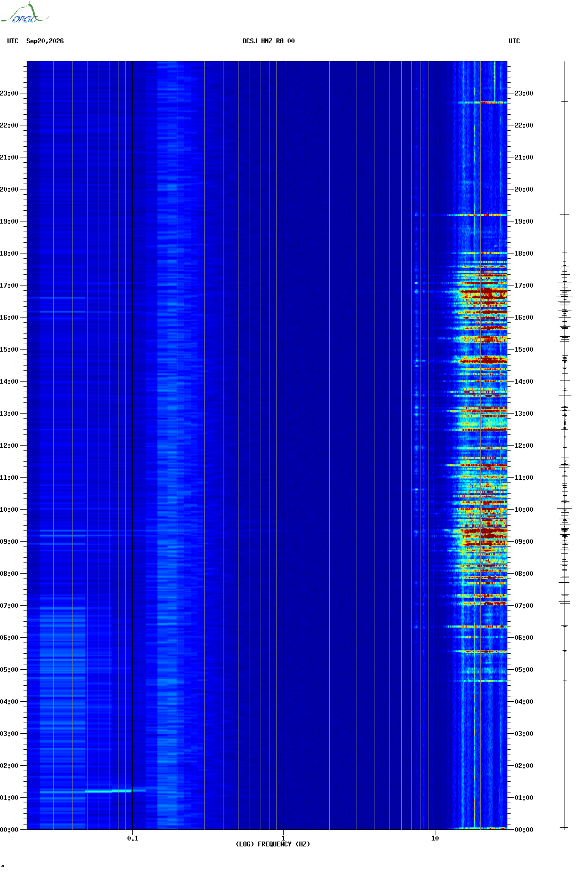Screen dimensions: 588x872
Task: Click the red high-frequency burst near 09:00
Action: [483, 532]
